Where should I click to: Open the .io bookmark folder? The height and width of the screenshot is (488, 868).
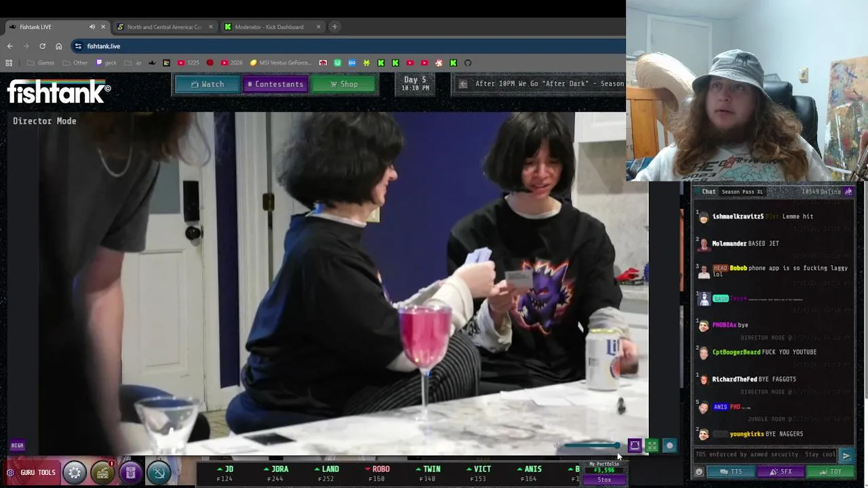coord(134,63)
